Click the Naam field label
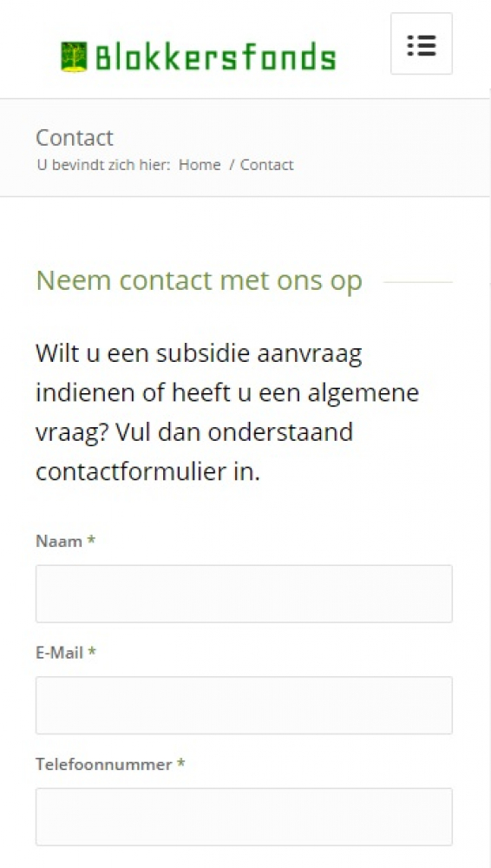Viewport: 491px width, 868px height. 59,541
